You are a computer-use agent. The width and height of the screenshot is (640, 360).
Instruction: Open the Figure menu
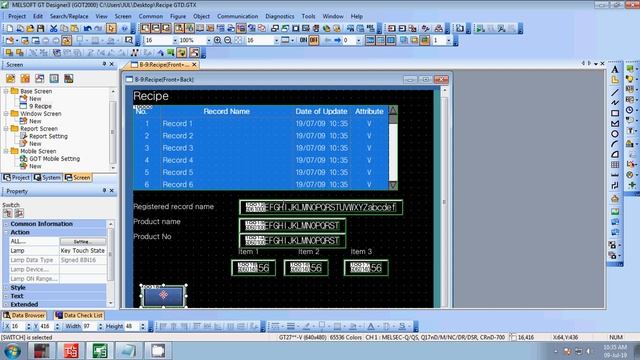[178, 16]
